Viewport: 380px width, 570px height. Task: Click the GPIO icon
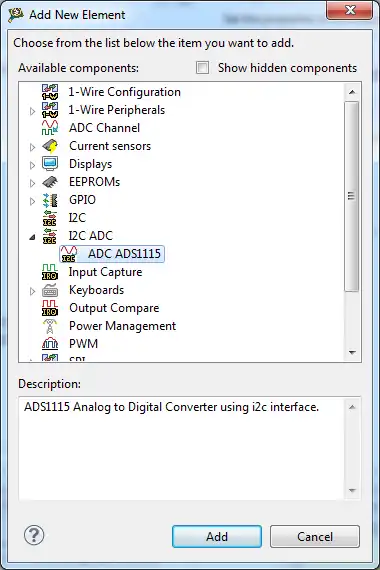[x=50, y=200]
